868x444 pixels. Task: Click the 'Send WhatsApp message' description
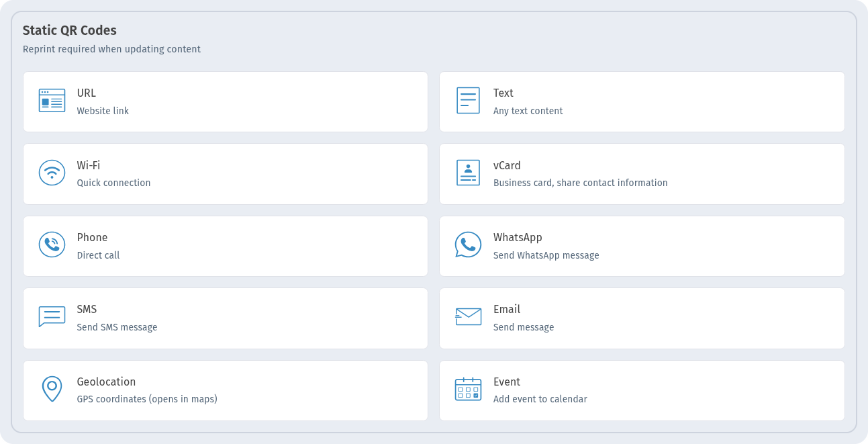(546, 255)
